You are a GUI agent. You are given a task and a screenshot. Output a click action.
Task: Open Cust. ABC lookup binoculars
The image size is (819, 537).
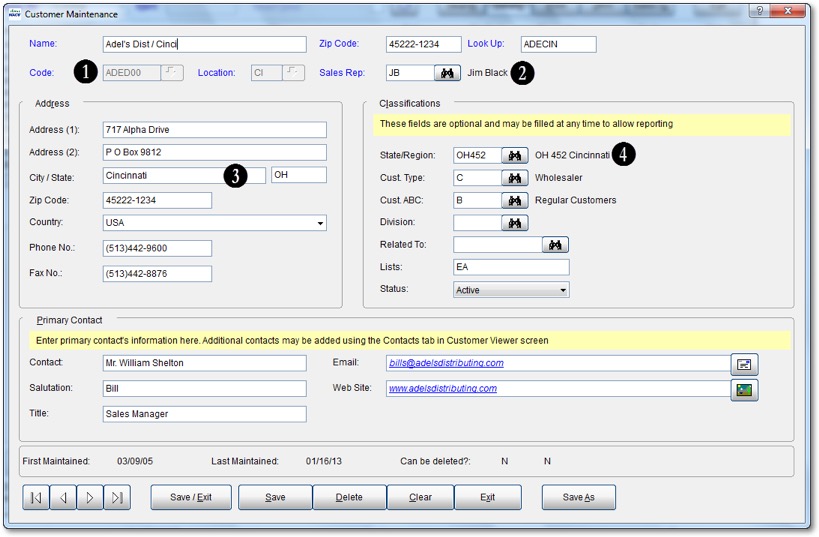(x=514, y=201)
